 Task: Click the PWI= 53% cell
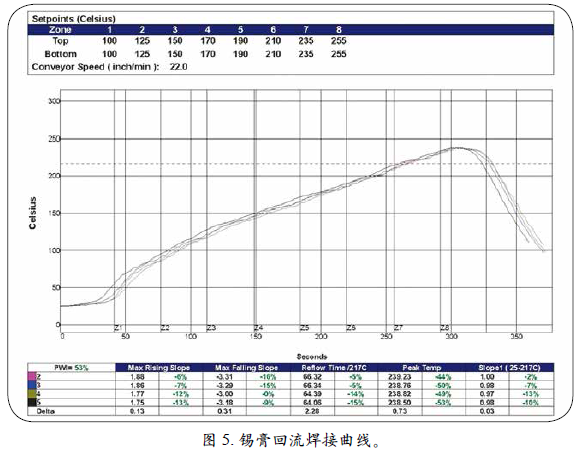71,368
